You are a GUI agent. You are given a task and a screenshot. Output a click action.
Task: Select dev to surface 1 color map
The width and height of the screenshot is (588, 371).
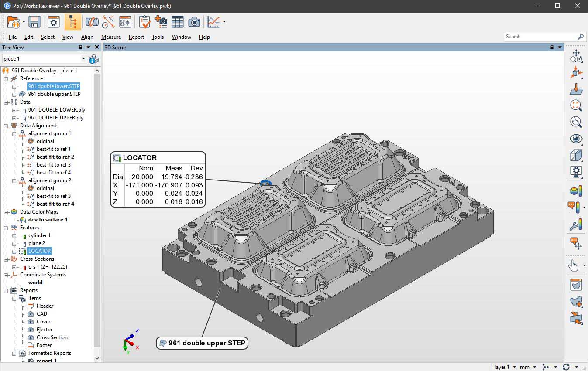48,220
